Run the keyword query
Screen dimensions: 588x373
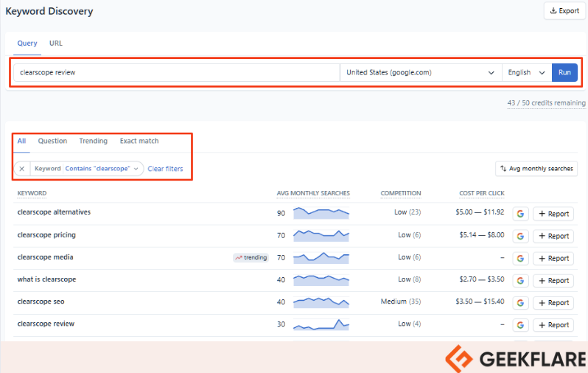tap(564, 72)
